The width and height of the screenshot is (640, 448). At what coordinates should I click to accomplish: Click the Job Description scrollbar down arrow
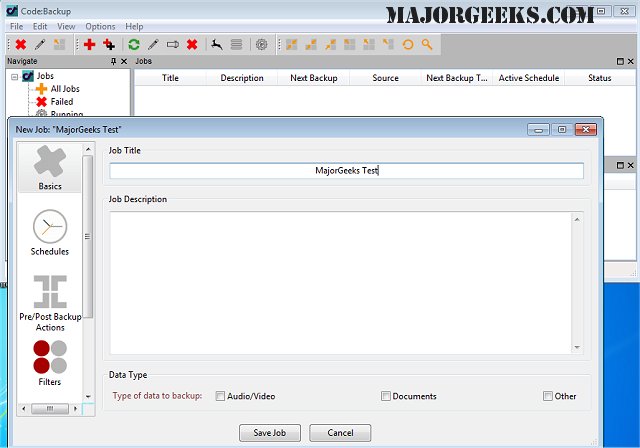click(x=577, y=347)
